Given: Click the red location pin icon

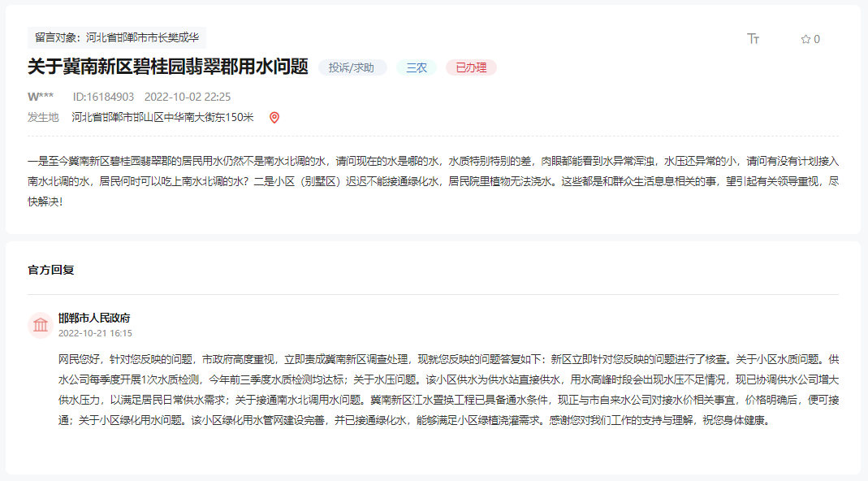Looking at the screenshot, I should (274, 118).
